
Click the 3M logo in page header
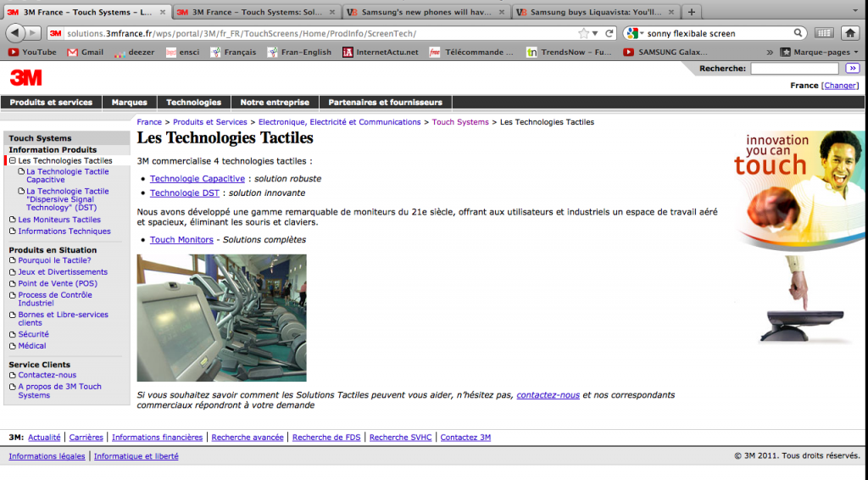pos(26,78)
